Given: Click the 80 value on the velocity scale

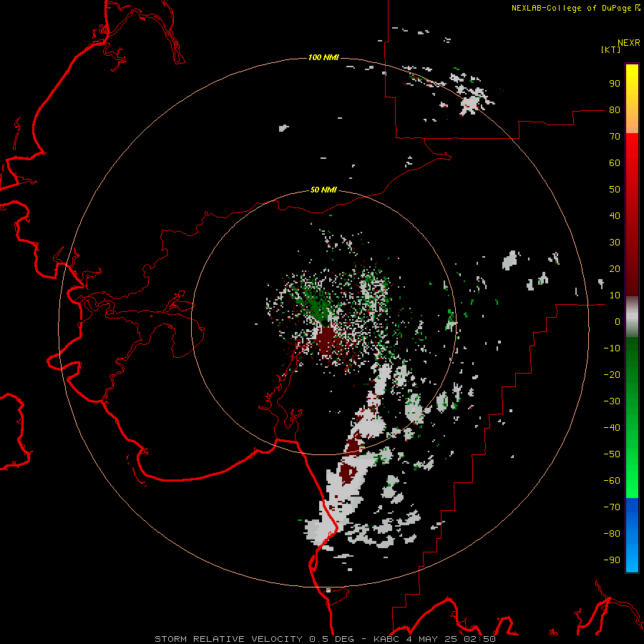Looking at the screenshot, I should coord(615,110).
